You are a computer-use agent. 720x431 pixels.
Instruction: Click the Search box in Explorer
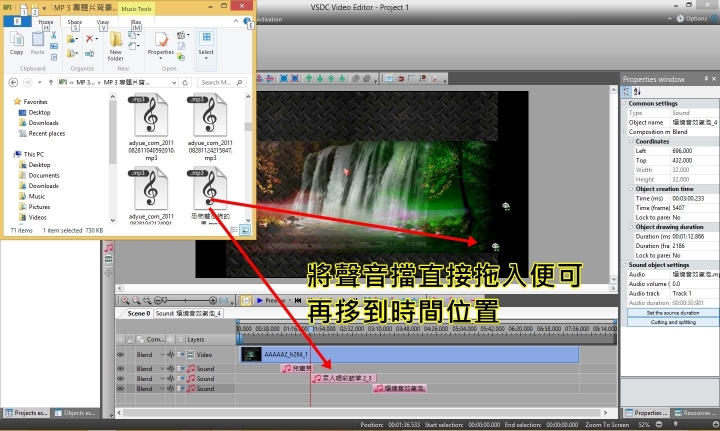(x=222, y=83)
